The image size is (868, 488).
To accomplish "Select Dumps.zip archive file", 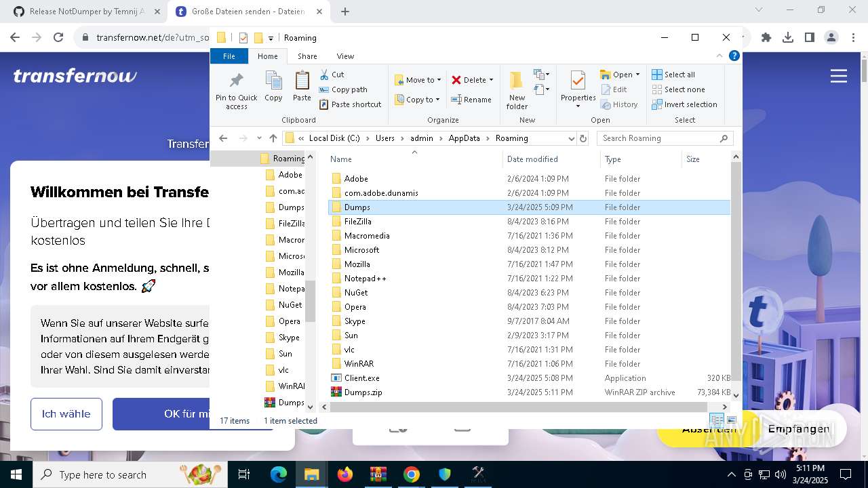I will point(363,392).
